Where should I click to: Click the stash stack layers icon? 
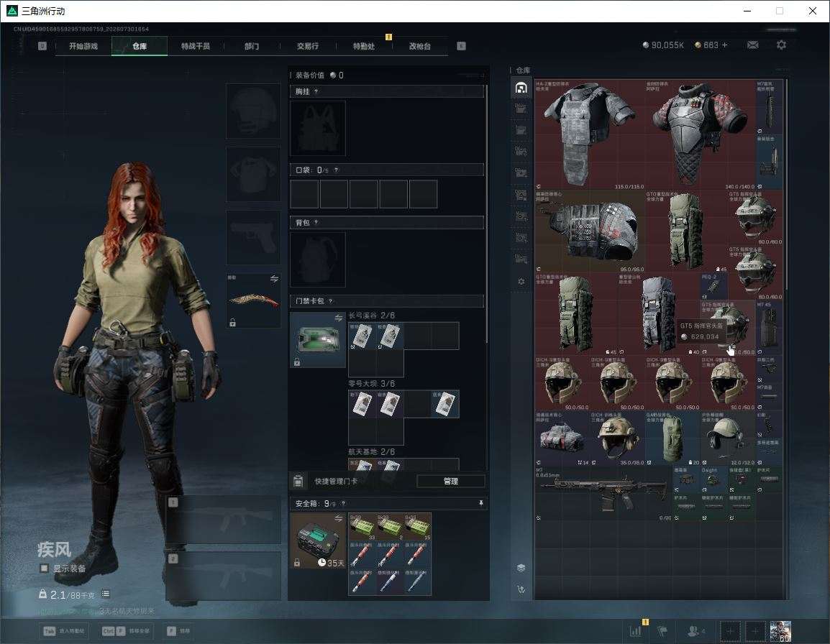521,568
